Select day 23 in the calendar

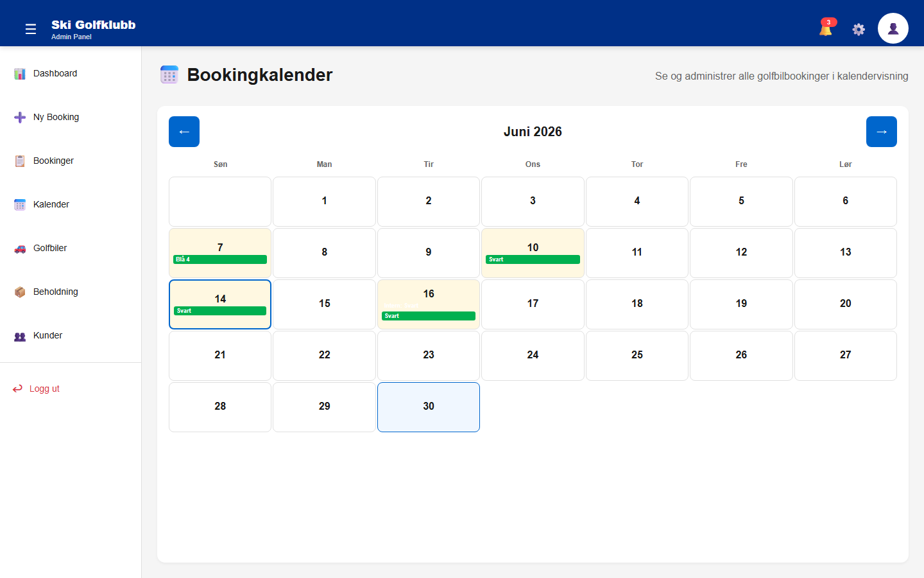429,356
